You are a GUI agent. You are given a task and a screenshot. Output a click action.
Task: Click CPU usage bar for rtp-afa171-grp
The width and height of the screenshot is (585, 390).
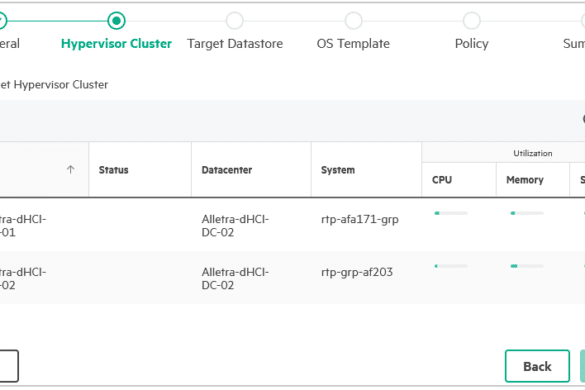pyautogui.click(x=451, y=213)
